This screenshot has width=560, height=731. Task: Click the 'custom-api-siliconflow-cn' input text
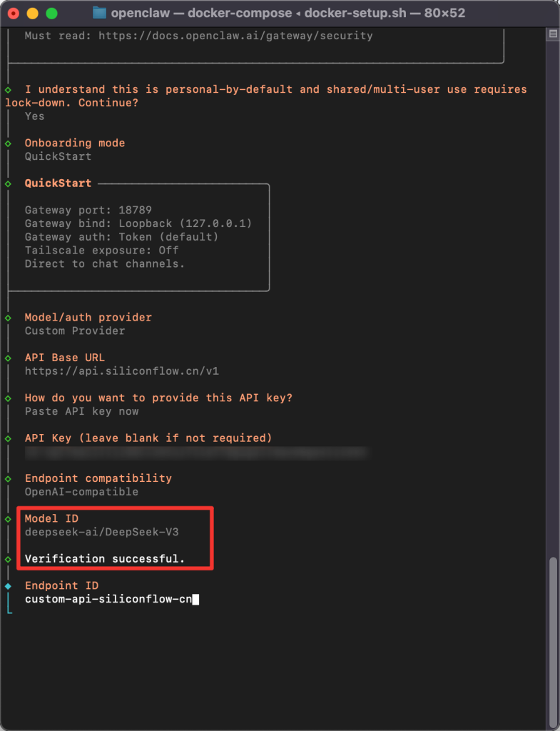point(108,599)
